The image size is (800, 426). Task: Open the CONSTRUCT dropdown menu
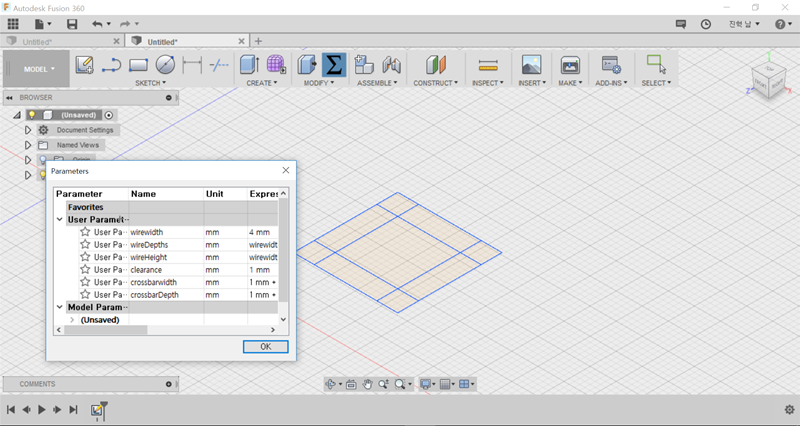click(436, 83)
